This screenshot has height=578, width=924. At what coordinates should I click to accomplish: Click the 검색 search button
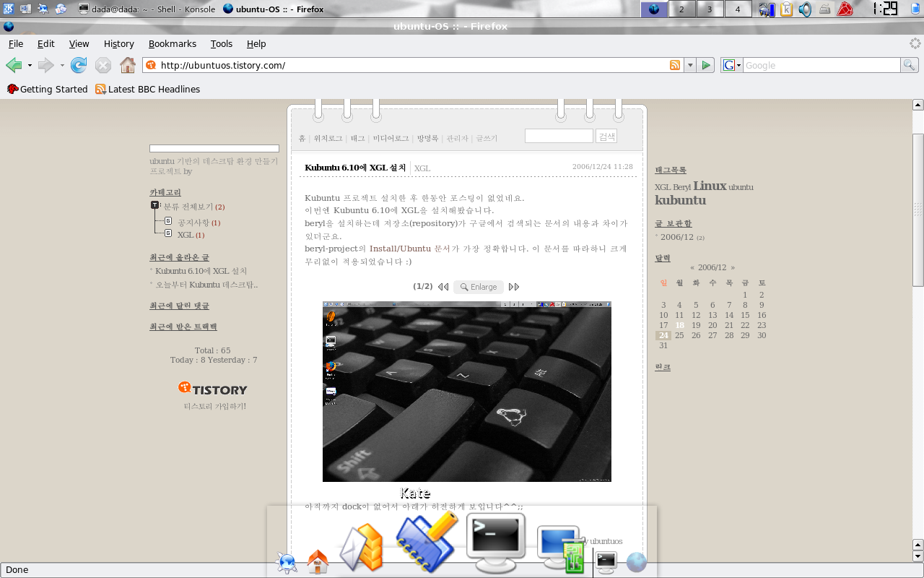[x=606, y=136]
